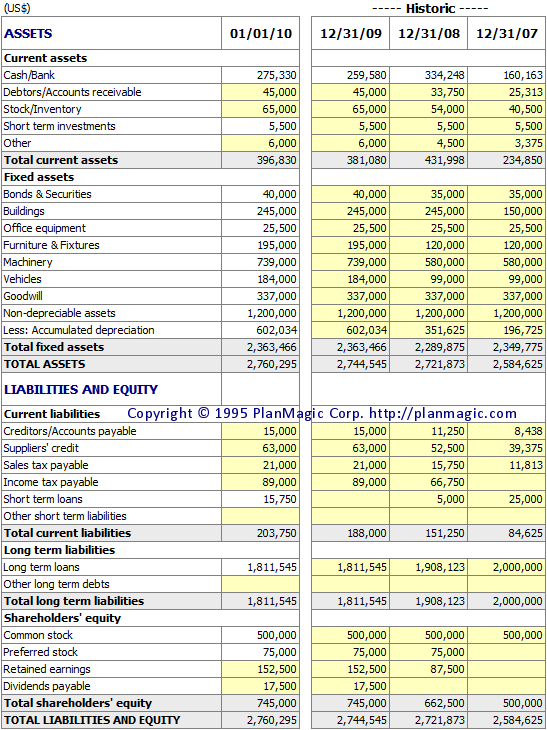Screen dimensions: 547x730
Task: Click the Office equipment row label
Action: point(45,228)
